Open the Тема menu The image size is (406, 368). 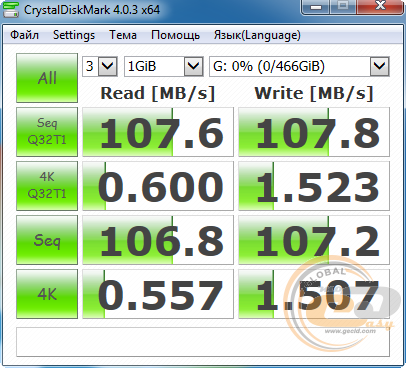(123, 35)
